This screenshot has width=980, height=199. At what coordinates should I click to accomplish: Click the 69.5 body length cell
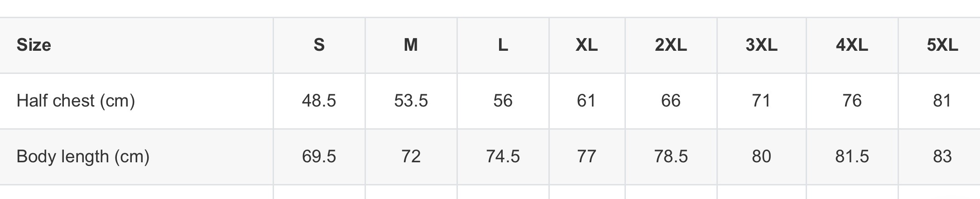(x=319, y=156)
